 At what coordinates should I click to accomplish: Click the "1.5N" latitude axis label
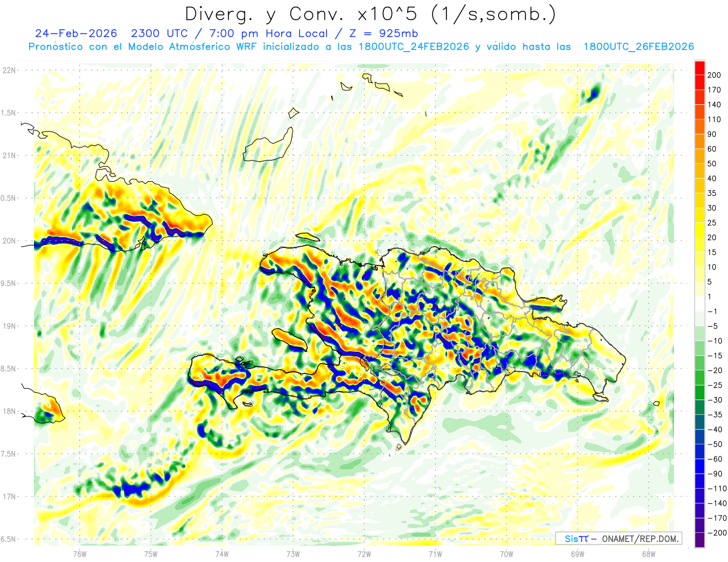point(10,113)
